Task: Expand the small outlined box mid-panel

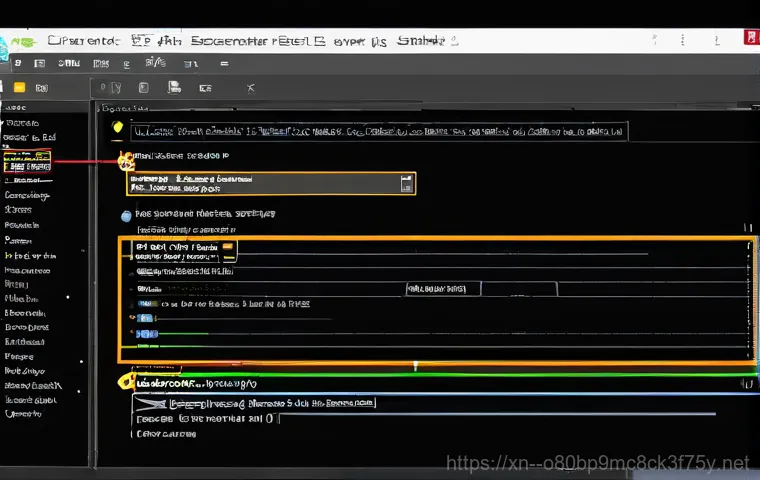Action: click(x=442, y=288)
